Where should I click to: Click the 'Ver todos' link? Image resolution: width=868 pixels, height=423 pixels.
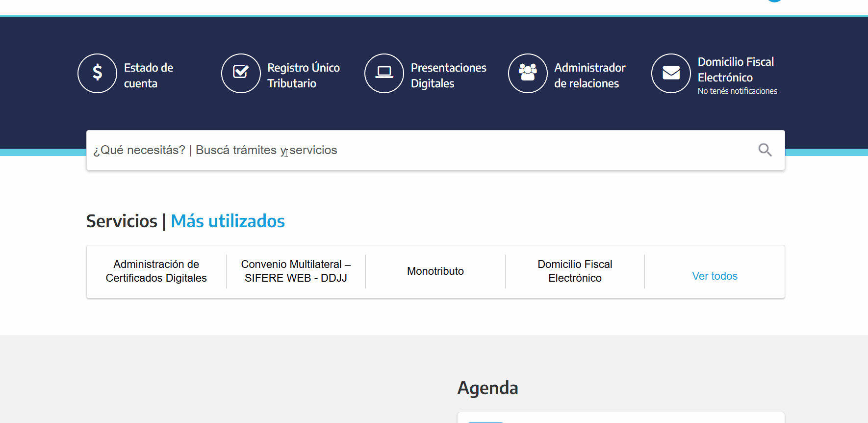click(x=715, y=276)
